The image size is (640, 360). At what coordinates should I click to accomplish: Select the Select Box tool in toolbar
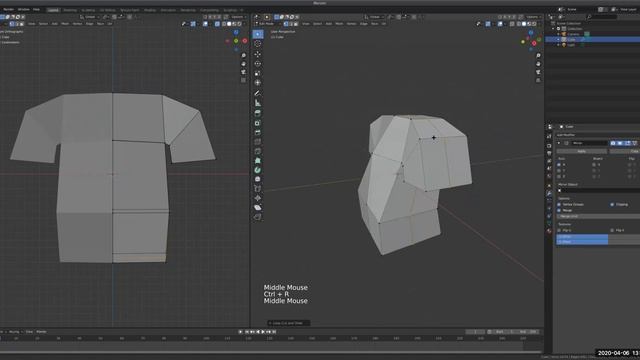click(258, 34)
